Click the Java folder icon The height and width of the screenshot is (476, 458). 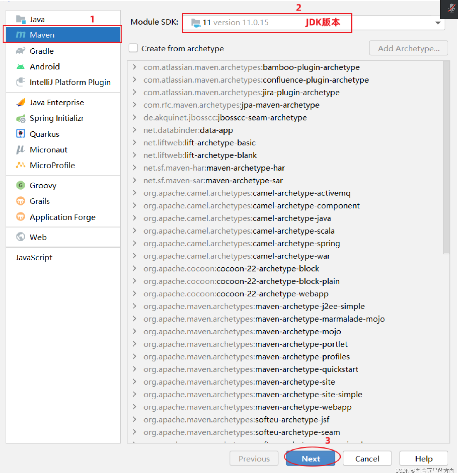21,19
